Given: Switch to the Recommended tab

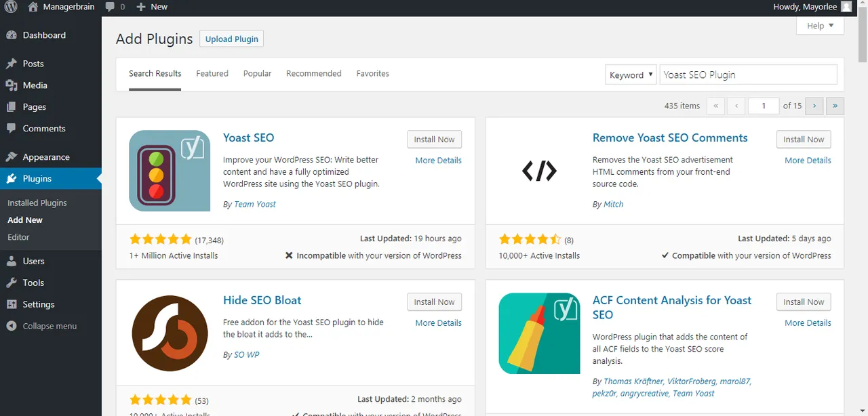Looking at the screenshot, I should coord(314,73).
